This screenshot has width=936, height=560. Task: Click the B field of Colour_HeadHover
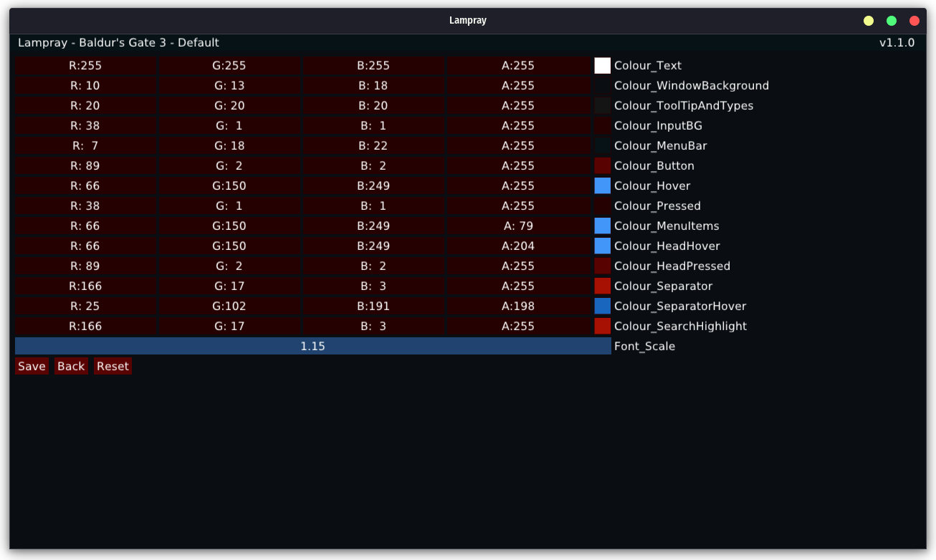tap(374, 246)
